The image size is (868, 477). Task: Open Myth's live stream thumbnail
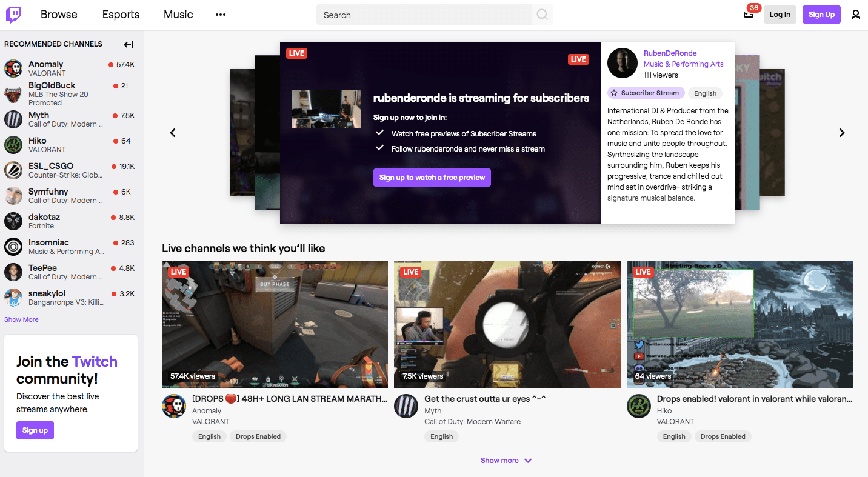(507, 324)
